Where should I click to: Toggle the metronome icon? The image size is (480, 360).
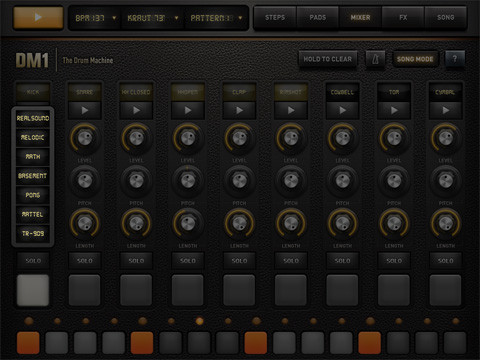tap(375, 59)
